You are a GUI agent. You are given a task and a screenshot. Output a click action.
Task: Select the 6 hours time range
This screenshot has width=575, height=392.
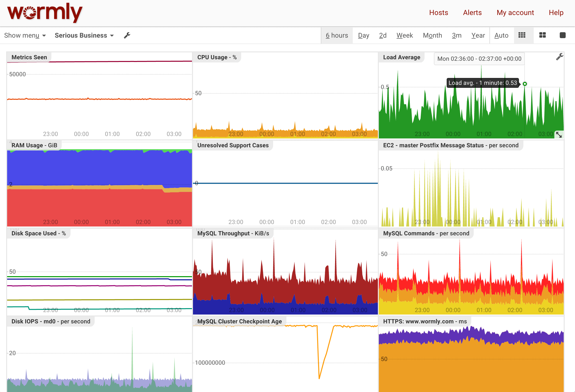point(337,35)
